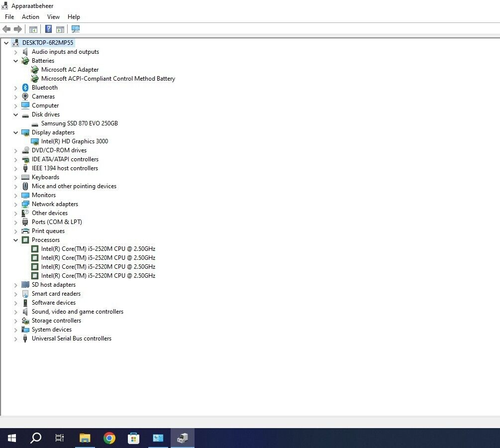Select Microsoft AC Adapter device
The image size is (500, 448).
pyautogui.click(x=70, y=69)
